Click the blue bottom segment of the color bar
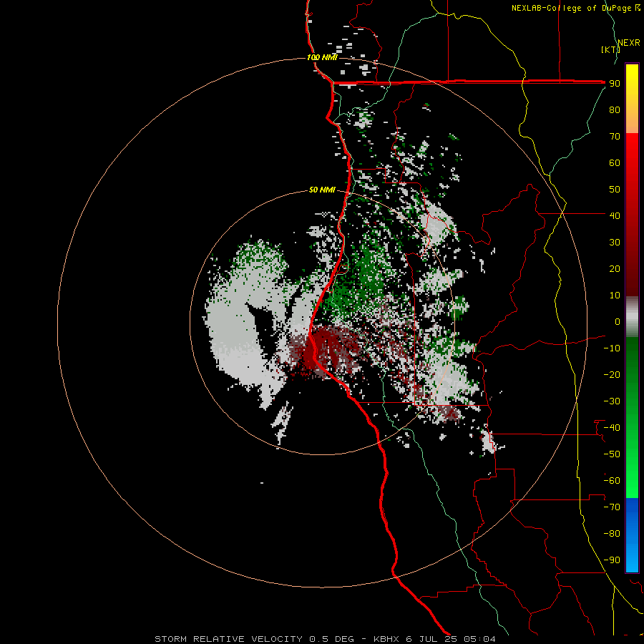The image size is (644, 644). point(632,535)
